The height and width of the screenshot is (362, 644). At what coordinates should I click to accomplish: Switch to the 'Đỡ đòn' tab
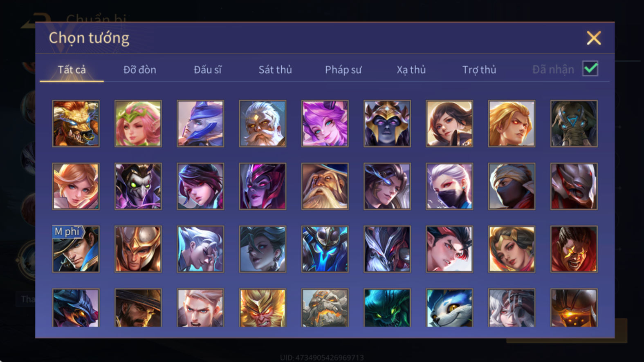point(140,70)
